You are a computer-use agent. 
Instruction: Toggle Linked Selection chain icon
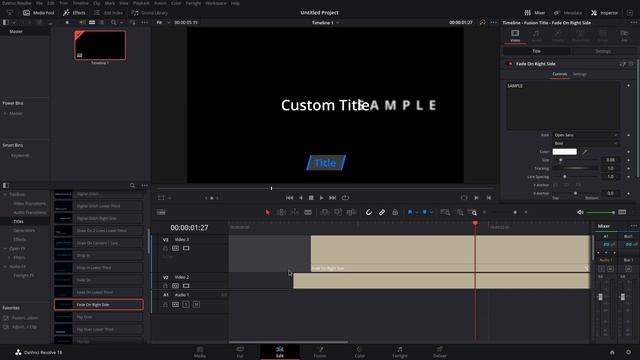pyautogui.click(x=382, y=212)
